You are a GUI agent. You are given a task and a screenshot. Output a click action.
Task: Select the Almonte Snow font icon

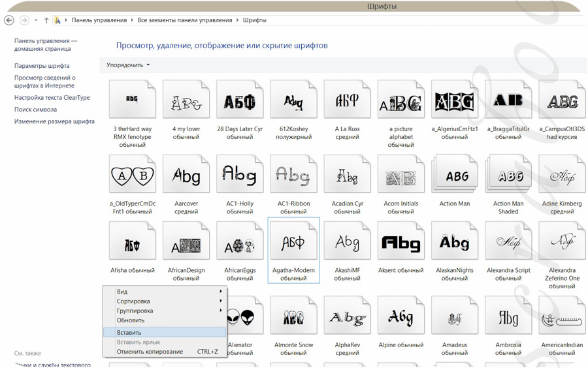pos(293,315)
